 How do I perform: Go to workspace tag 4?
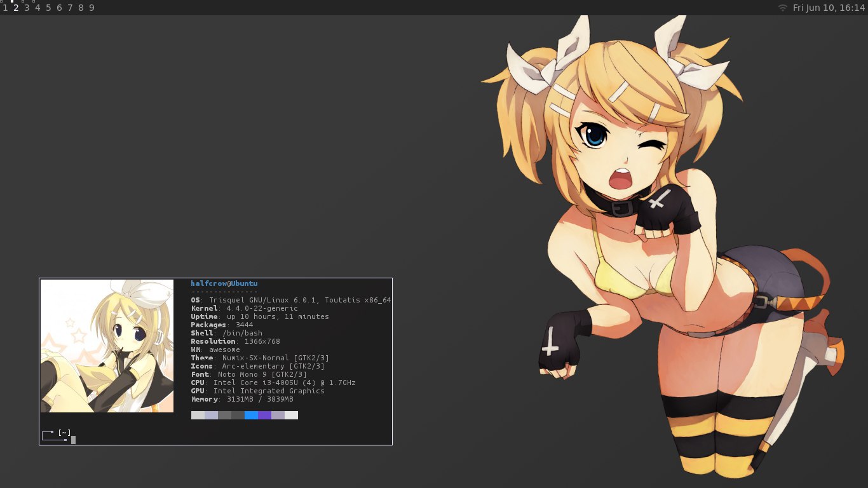pyautogui.click(x=37, y=8)
